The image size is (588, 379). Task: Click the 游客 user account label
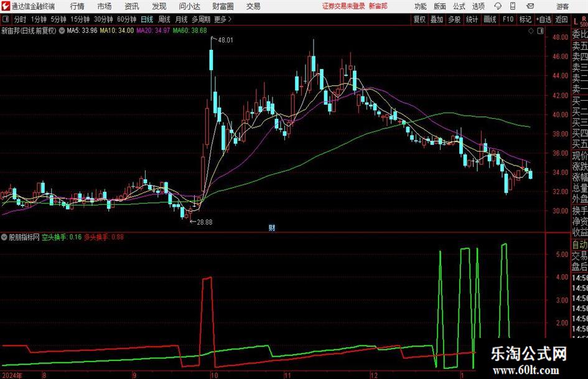click(562, 6)
